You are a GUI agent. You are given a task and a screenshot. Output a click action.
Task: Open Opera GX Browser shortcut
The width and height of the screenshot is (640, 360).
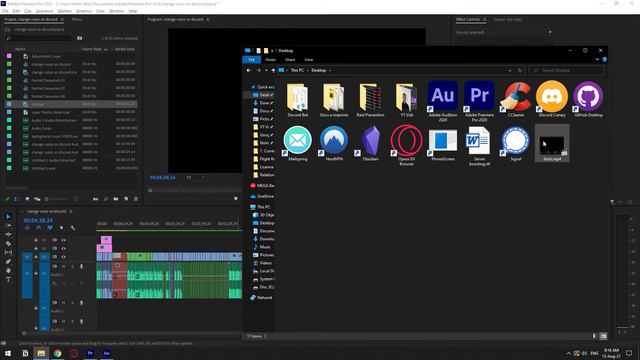pos(407,145)
